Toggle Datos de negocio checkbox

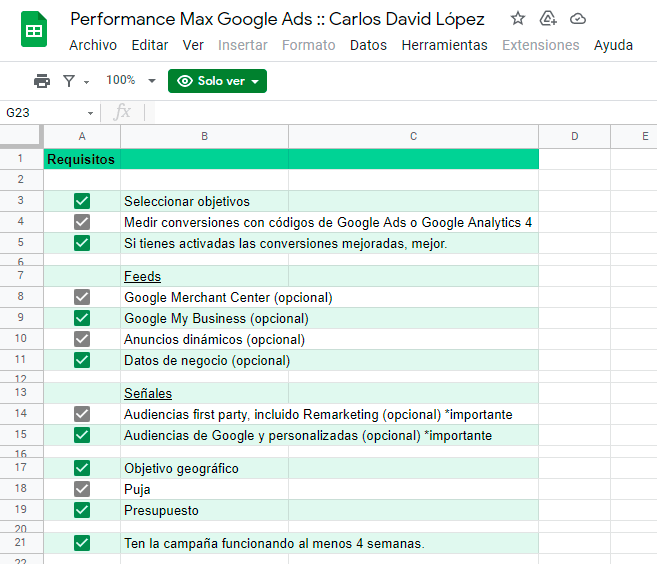click(82, 360)
